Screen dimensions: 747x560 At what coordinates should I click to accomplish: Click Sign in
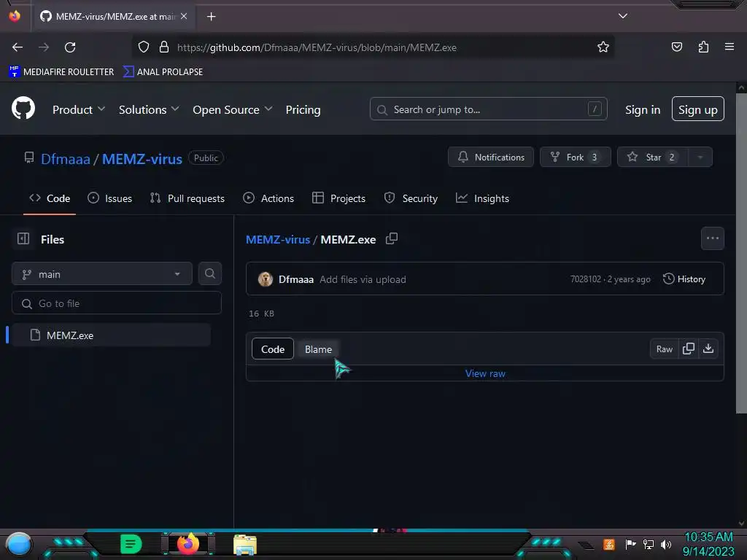[x=643, y=109]
